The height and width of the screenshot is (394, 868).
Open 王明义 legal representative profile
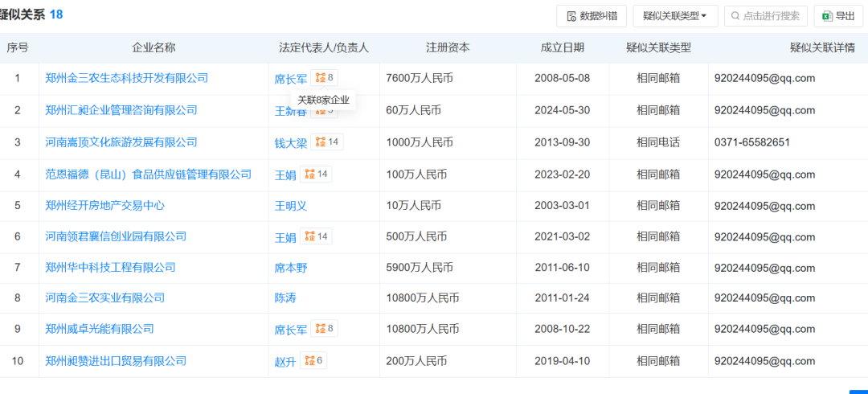point(291,206)
